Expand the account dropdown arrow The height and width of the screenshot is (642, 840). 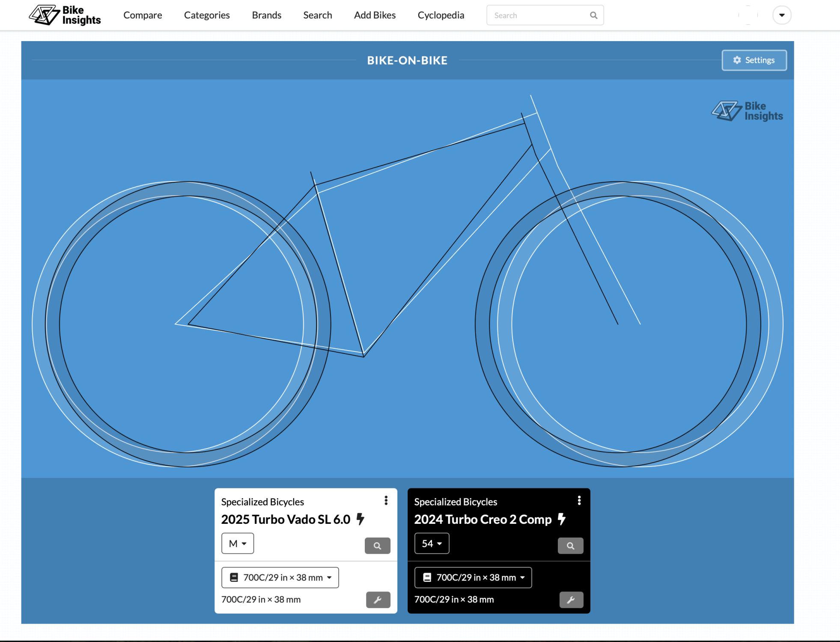[781, 15]
